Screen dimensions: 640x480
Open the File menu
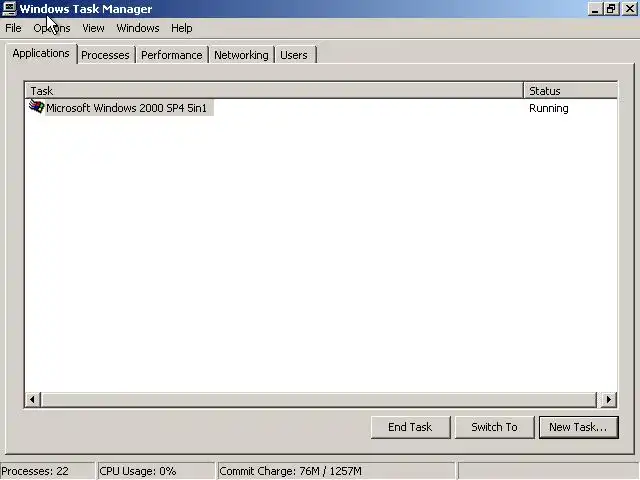coord(13,28)
